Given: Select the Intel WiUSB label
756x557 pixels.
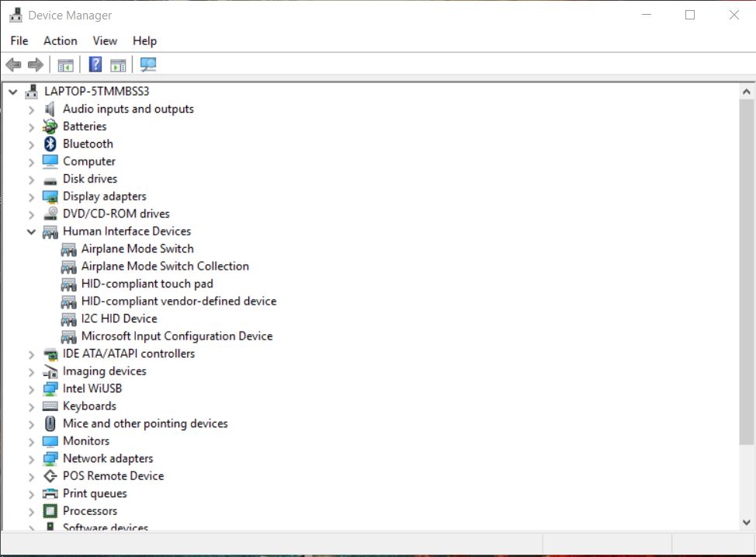Looking at the screenshot, I should 92,388.
